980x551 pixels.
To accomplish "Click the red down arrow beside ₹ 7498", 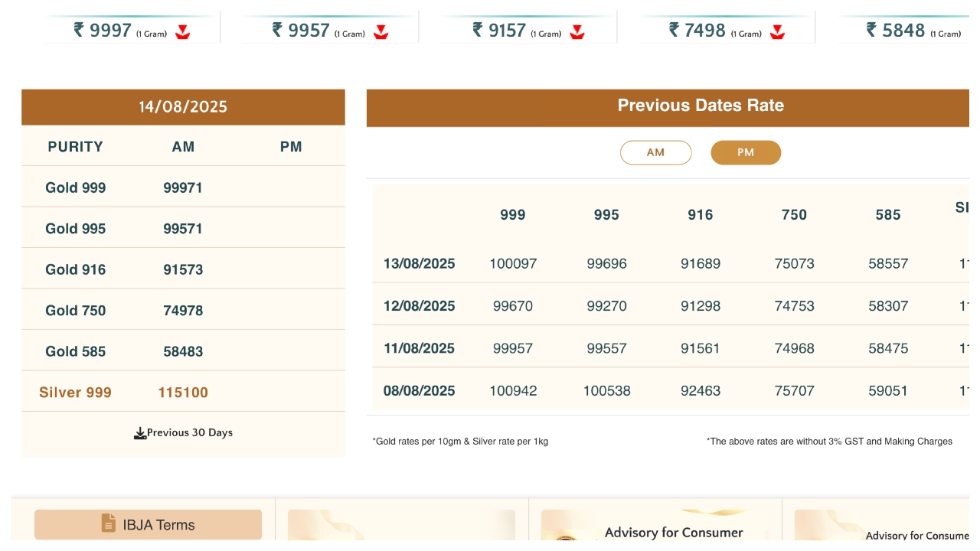I will [x=778, y=31].
